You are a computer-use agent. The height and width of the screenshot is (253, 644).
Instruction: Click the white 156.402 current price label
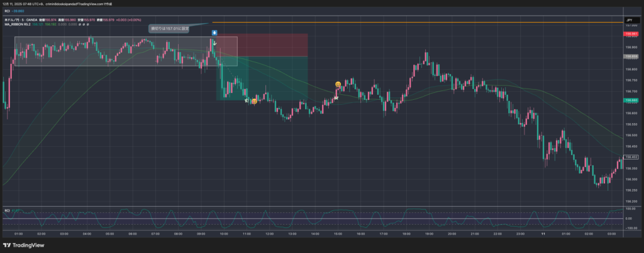[x=631, y=157]
